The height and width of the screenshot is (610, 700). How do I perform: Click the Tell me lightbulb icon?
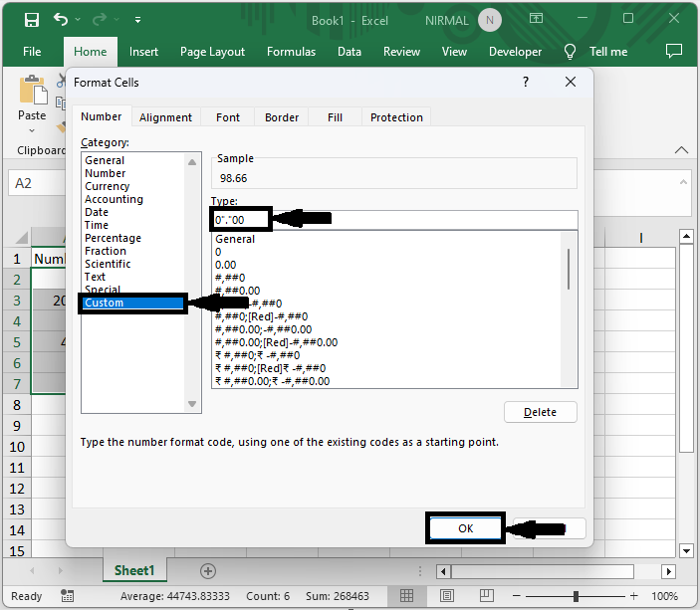[x=570, y=52]
